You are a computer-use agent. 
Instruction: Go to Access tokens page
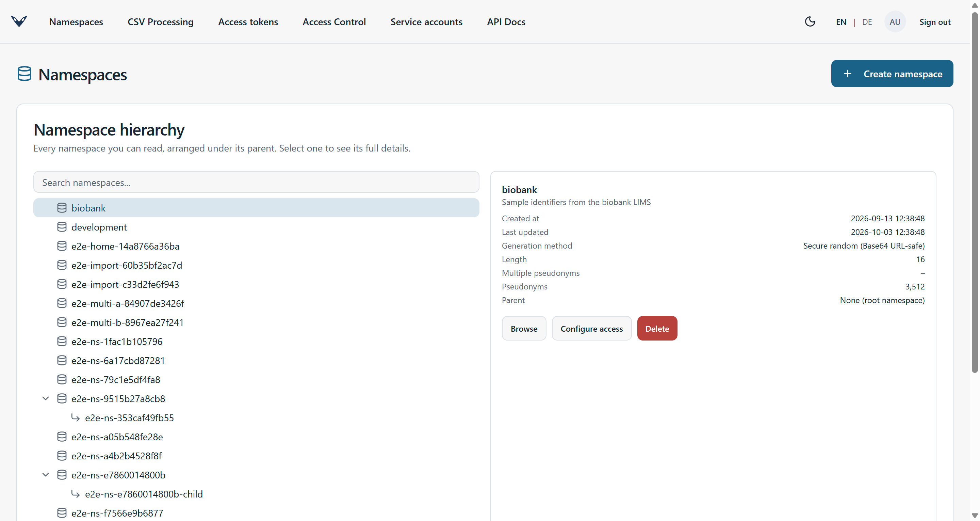(x=248, y=22)
